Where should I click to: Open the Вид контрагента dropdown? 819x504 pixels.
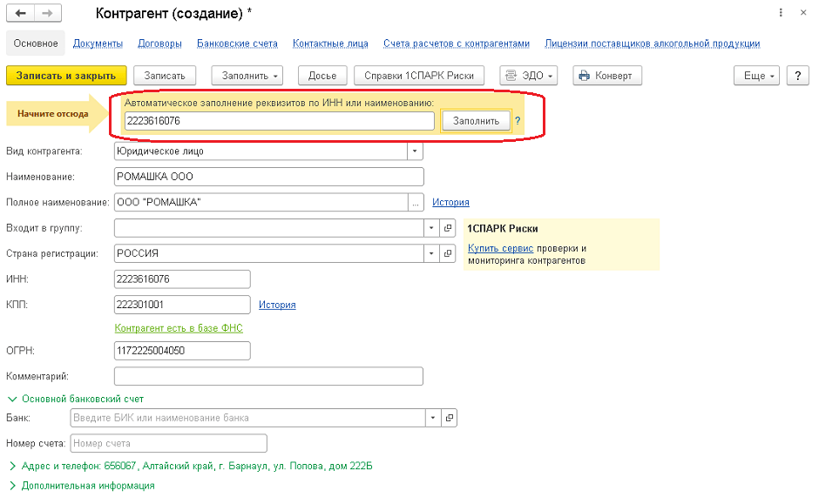[415, 151]
